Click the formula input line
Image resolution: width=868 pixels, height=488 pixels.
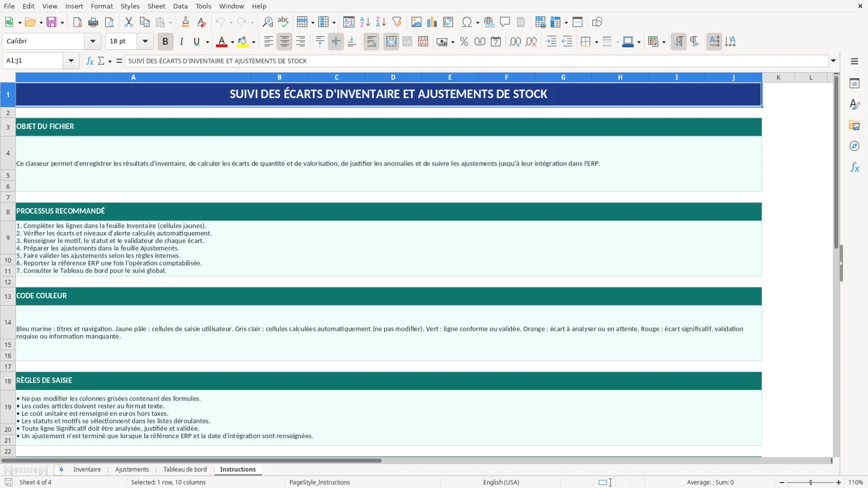coord(477,61)
